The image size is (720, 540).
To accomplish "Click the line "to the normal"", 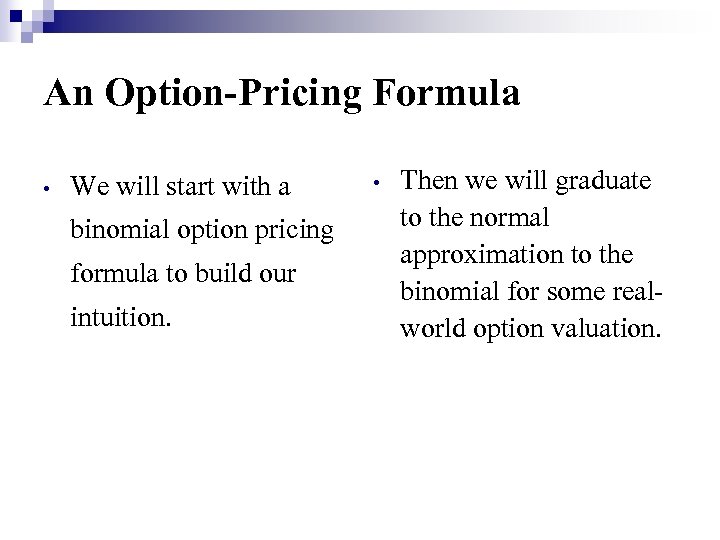I will 472,217.
